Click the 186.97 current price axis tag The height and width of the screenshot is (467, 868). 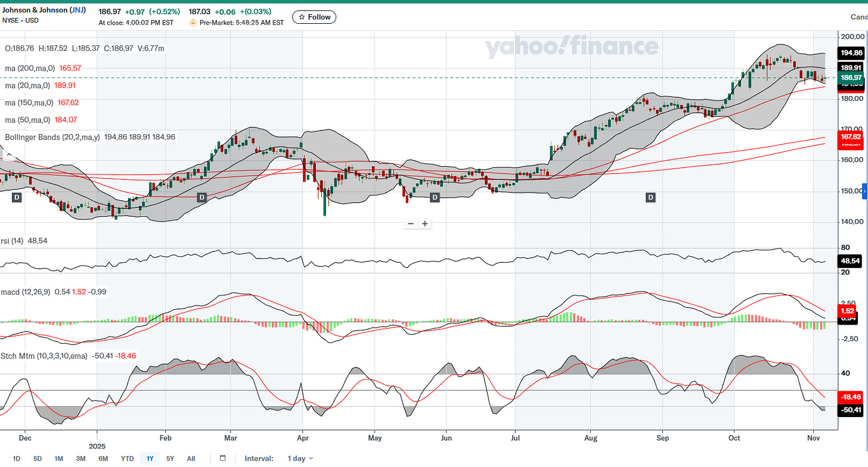pyautogui.click(x=851, y=77)
